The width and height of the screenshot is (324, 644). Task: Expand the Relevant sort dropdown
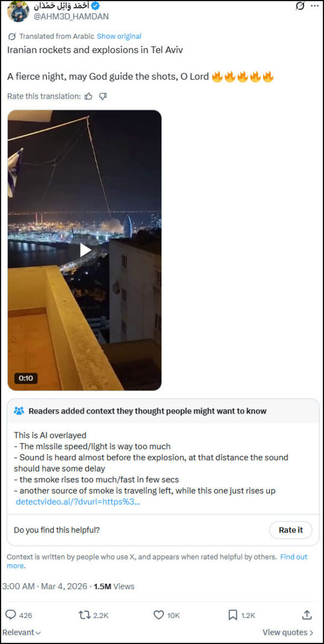pyautogui.click(x=21, y=633)
